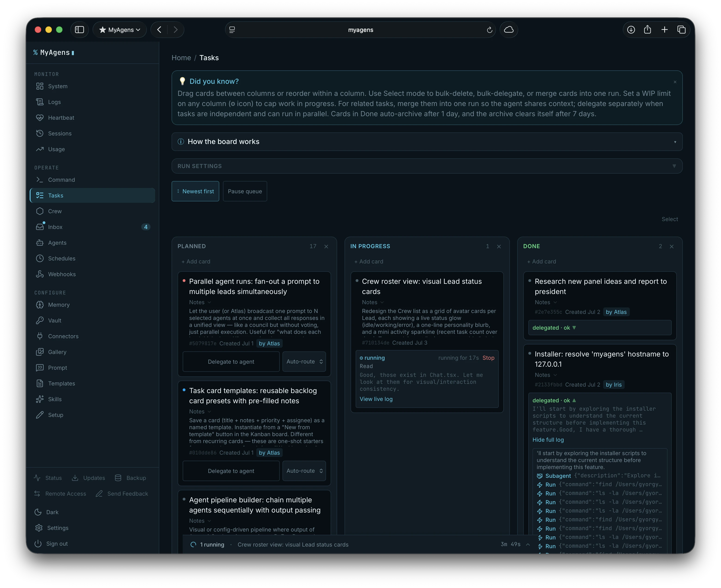Open Auto-route dropdown on Task card templates card
Screen dimensions: 721x588
(x=304, y=471)
